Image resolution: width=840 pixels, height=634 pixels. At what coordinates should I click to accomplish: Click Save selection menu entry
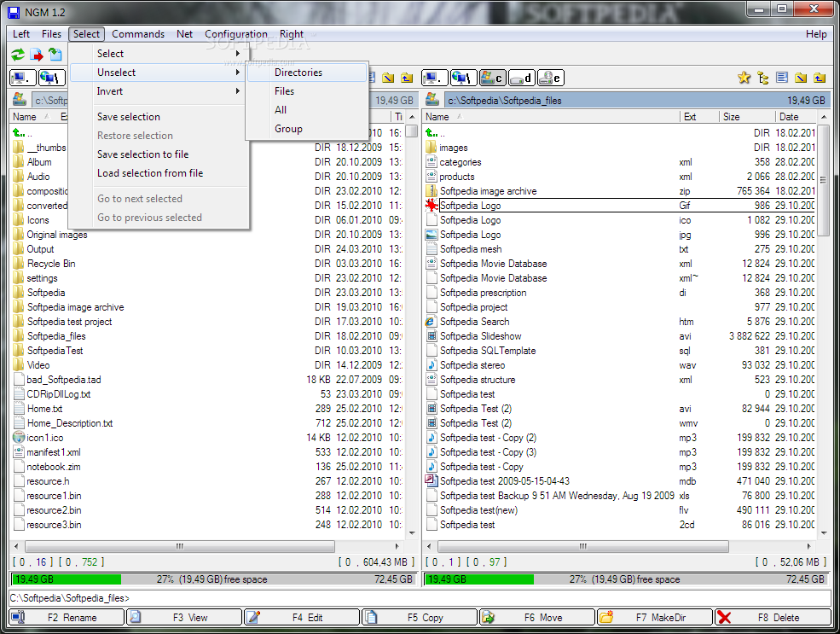[159, 117]
